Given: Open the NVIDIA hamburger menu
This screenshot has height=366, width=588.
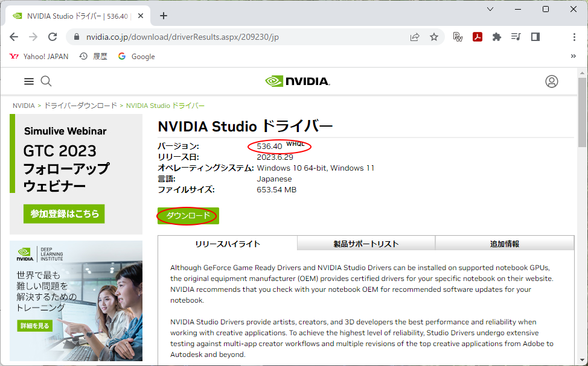Looking at the screenshot, I should (29, 81).
